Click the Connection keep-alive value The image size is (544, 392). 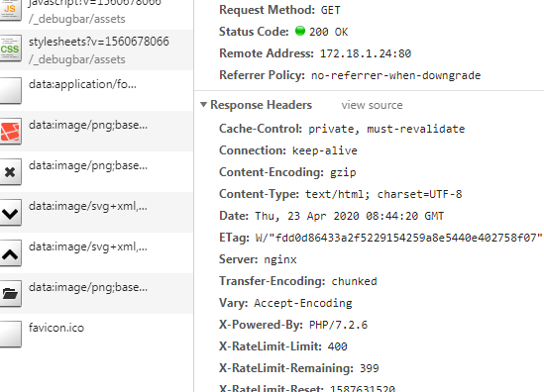pos(325,150)
